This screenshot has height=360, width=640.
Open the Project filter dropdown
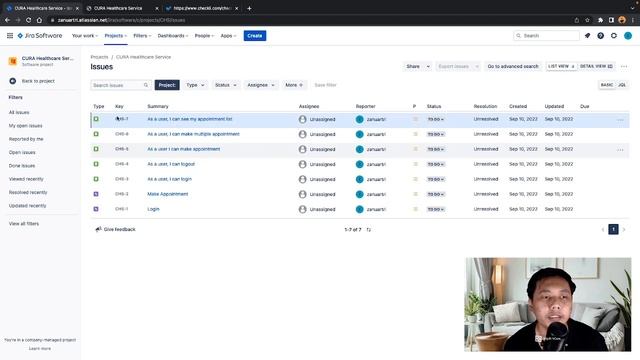(x=167, y=85)
